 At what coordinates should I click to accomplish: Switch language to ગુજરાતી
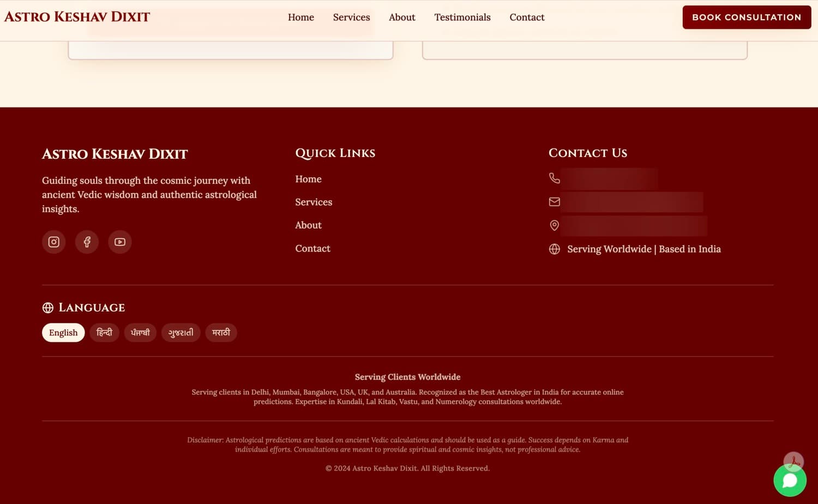(181, 333)
